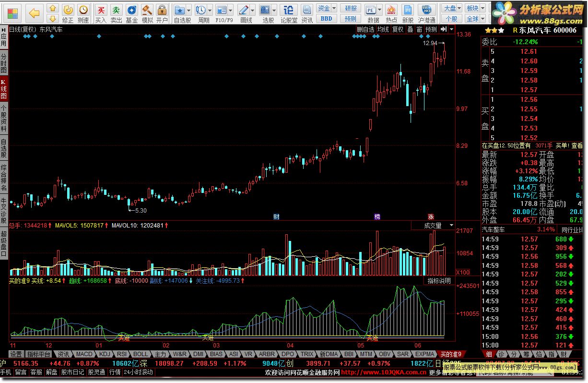
Task: Open the 选股 stock picker icon
Action: click(x=265, y=10)
